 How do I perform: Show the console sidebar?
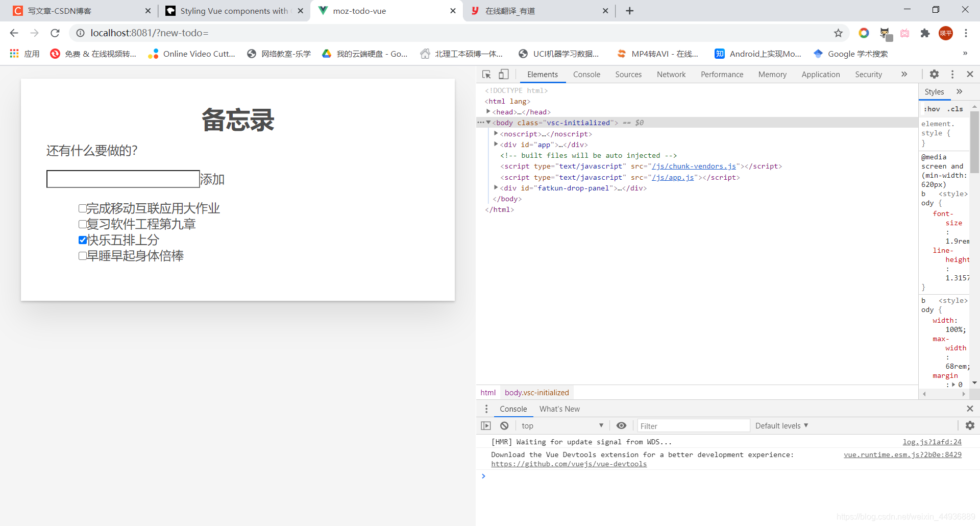(486, 426)
